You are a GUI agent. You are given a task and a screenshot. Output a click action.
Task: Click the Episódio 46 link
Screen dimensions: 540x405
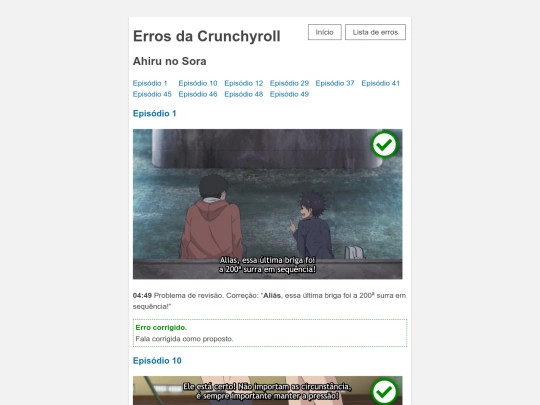click(x=198, y=94)
